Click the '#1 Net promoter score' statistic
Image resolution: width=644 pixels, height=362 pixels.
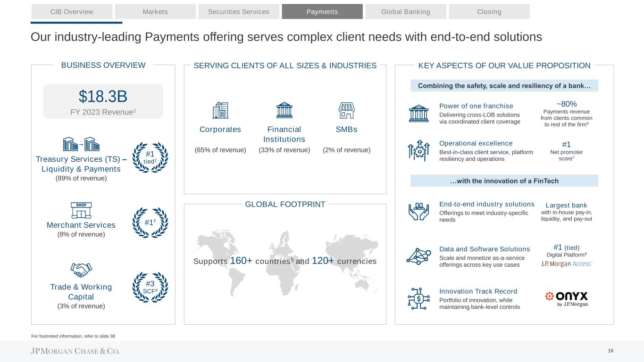(x=567, y=151)
